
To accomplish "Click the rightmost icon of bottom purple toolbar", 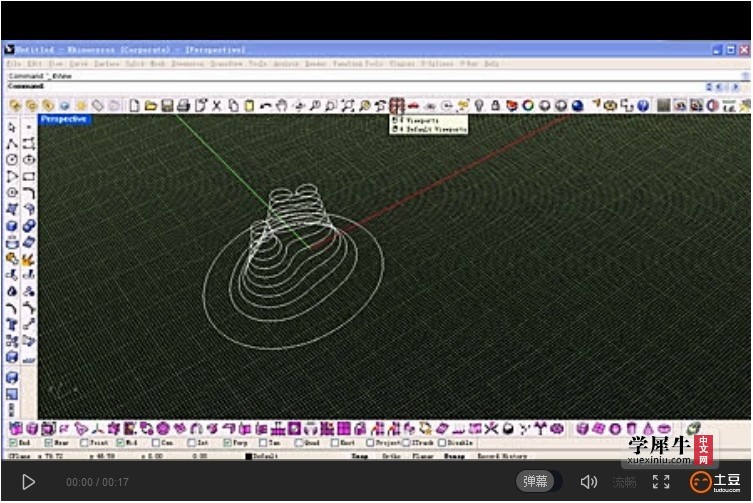I will click(693, 428).
